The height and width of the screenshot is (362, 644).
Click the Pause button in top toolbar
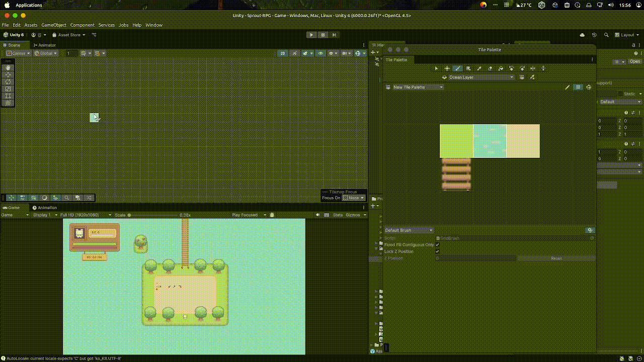click(323, 35)
